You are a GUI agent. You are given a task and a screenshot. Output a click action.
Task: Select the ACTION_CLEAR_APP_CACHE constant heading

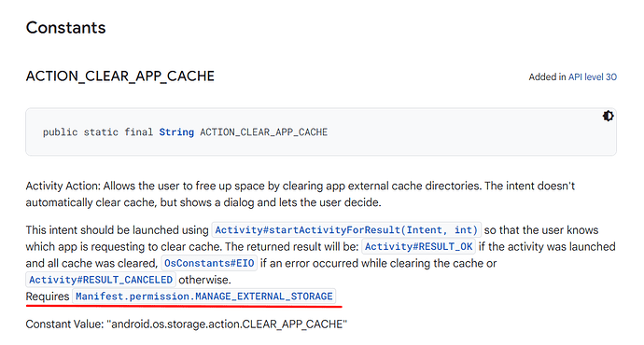tap(119, 76)
